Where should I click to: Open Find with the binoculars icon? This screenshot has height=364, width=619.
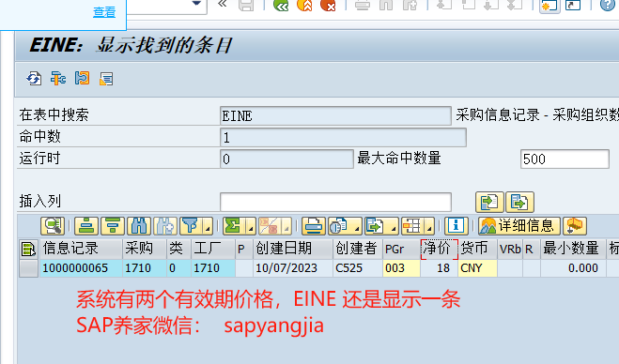click(139, 226)
